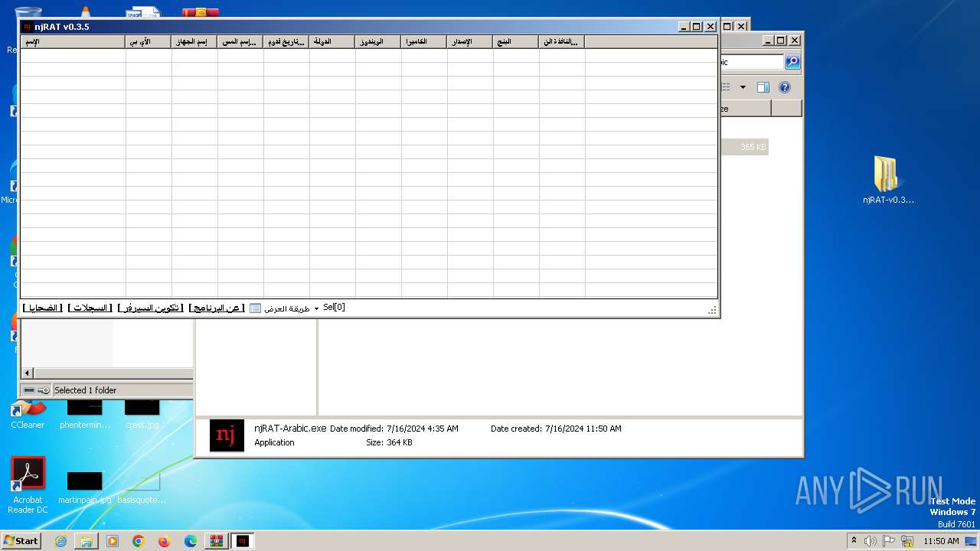Image resolution: width=980 pixels, height=551 pixels.
Task: Minimize the njRAT v0.3.5 window
Action: click(684, 27)
